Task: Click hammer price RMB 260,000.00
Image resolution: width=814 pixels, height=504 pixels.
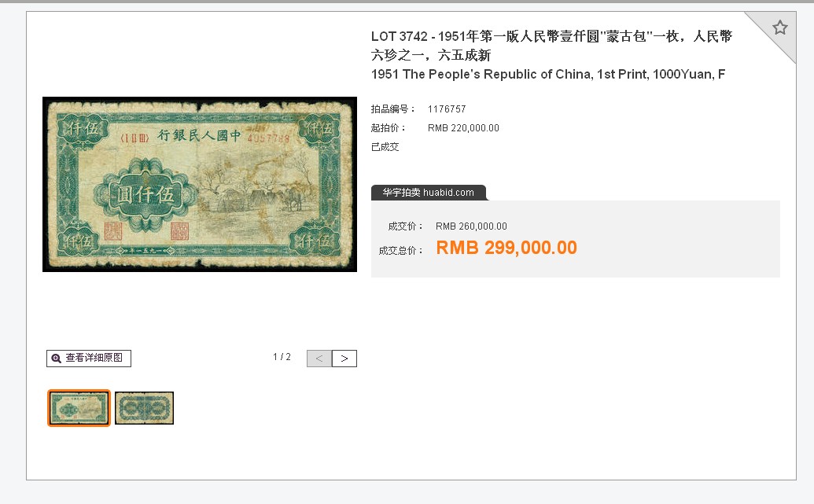Action: click(471, 226)
